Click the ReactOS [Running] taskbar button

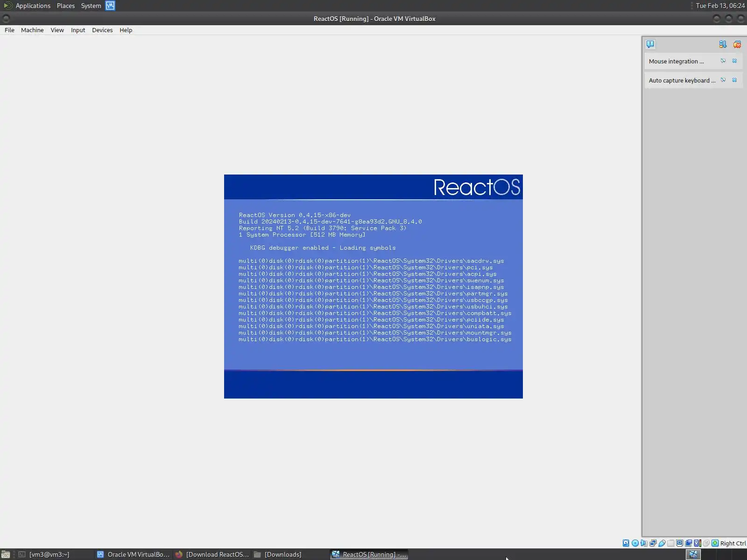pos(369,554)
